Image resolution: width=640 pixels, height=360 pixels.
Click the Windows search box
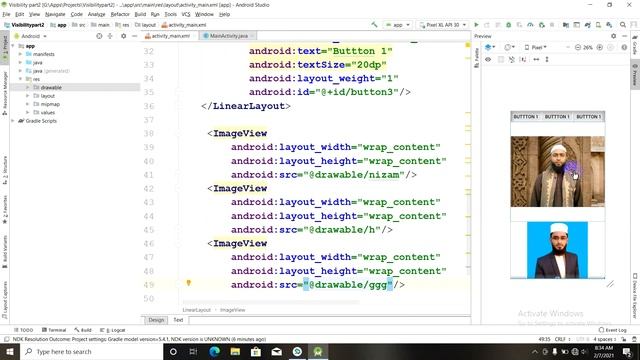click(91, 351)
